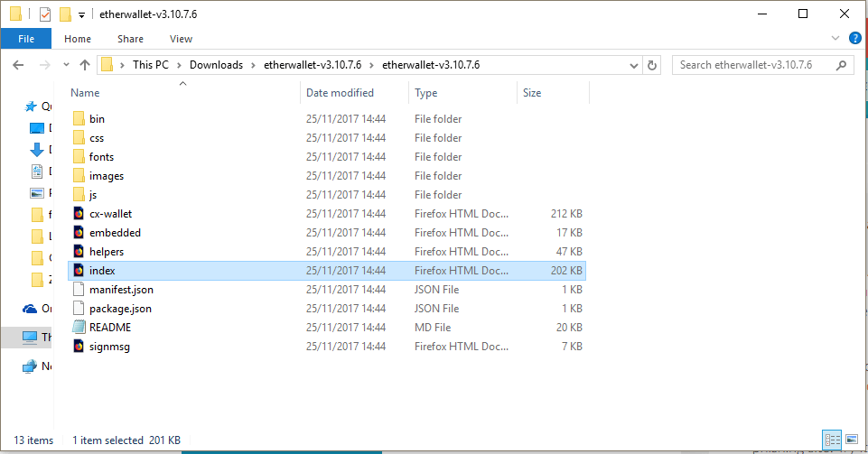Open the Help question mark icon
This screenshot has height=454, width=868.
855,38
